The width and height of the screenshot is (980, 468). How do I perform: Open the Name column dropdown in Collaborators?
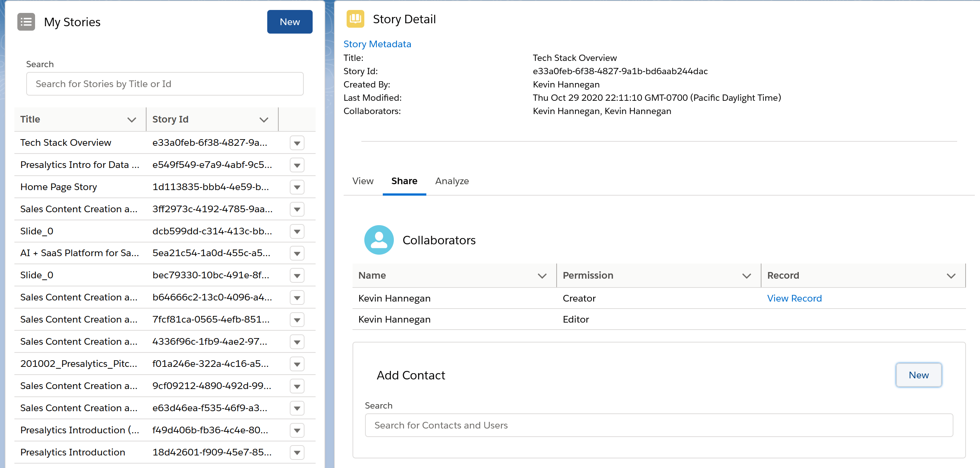tap(542, 275)
